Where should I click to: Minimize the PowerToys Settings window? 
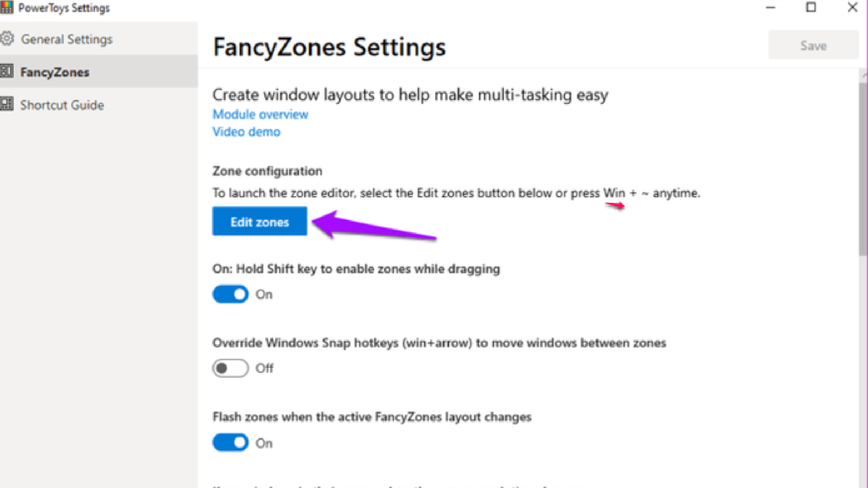(771, 8)
